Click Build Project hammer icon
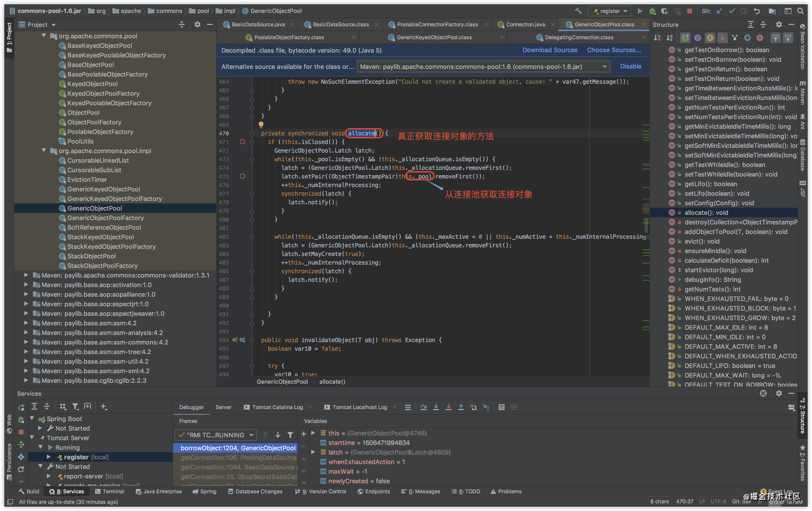The width and height of the screenshot is (812, 511). pos(578,11)
